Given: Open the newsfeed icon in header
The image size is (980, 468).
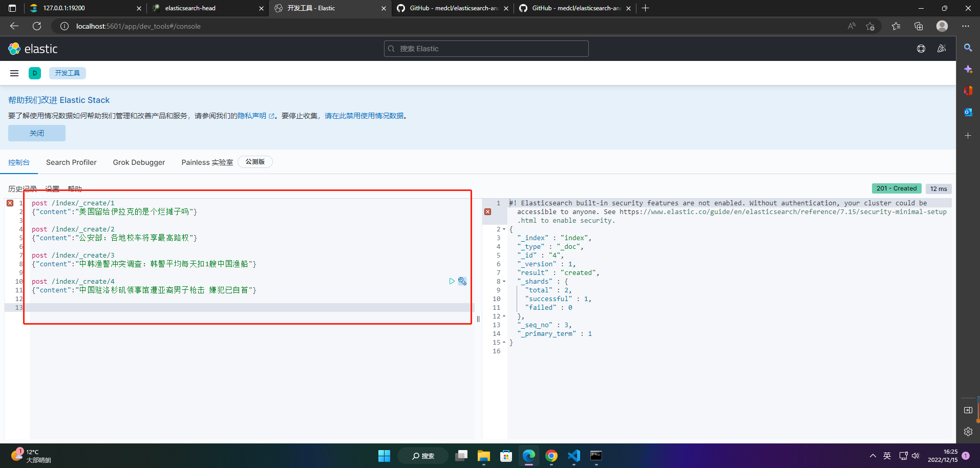Looking at the screenshot, I should pyautogui.click(x=942, y=49).
